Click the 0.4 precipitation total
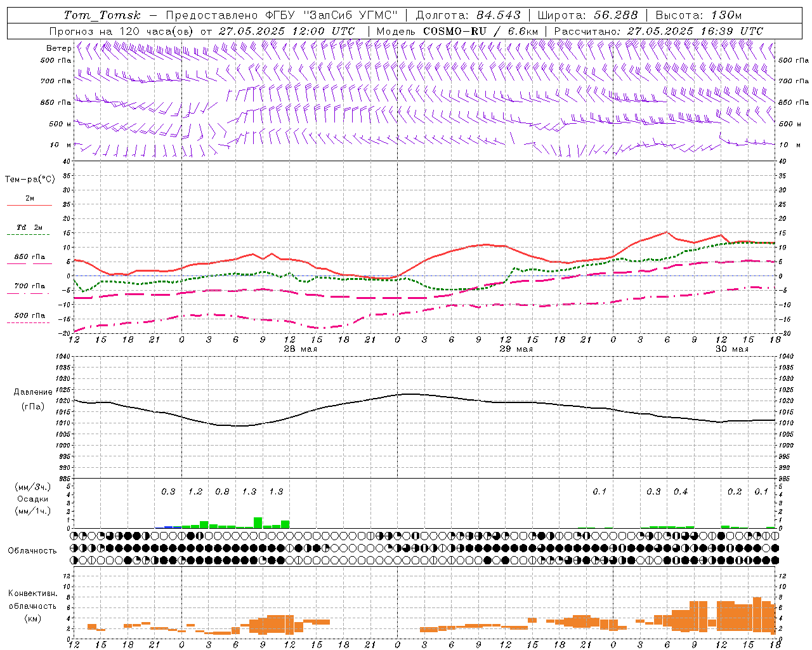 click(x=681, y=491)
